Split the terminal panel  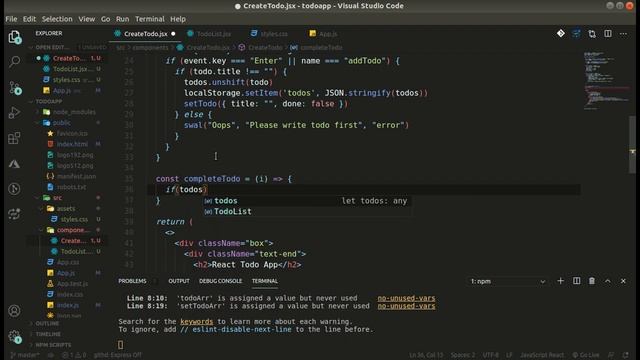tap(576, 281)
